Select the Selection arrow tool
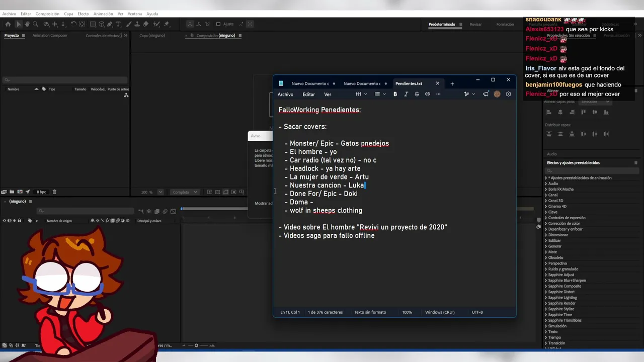 point(19,24)
